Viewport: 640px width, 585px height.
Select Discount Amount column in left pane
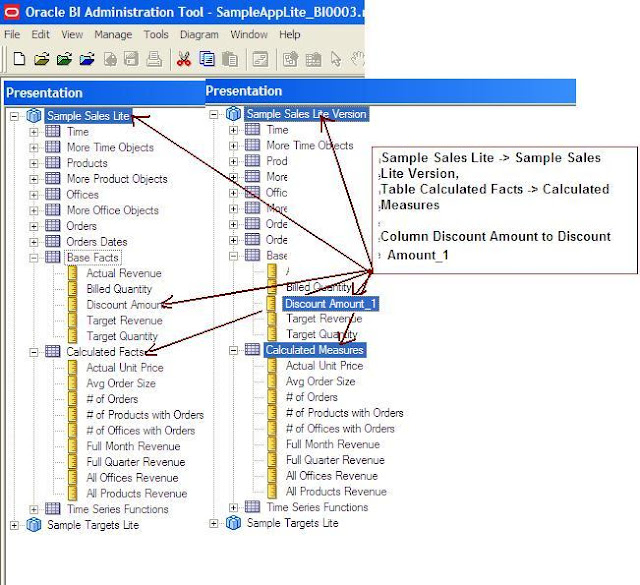(126, 305)
